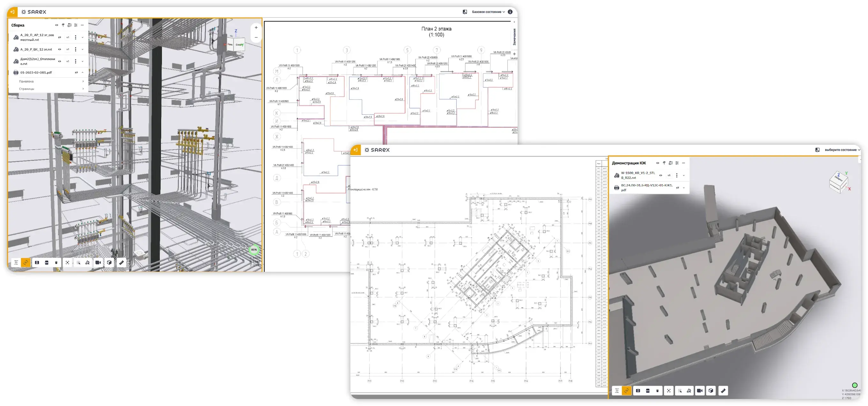This screenshot has width=868, height=406.
Task: Toggle visibility of A_20_Р_ВК_12 эт.rvt model
Action: pyautogui.click(x=60, y=50)
